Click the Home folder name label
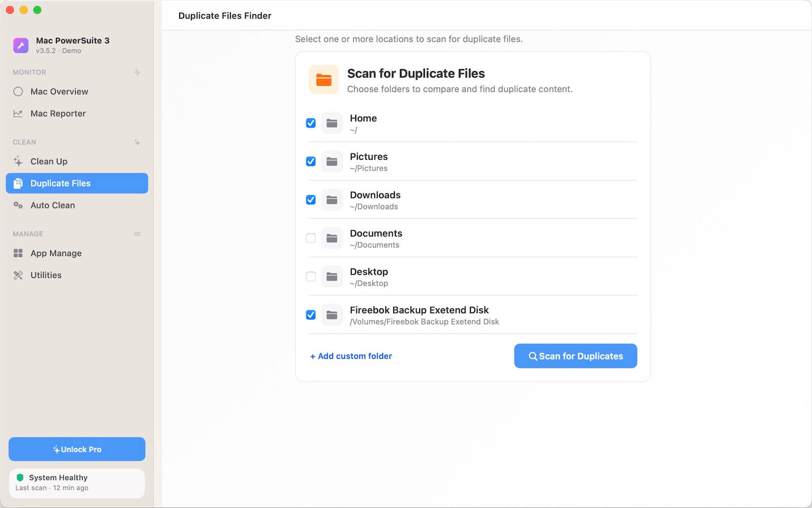Viewport: 812px width, 508px height. [363, 118]
